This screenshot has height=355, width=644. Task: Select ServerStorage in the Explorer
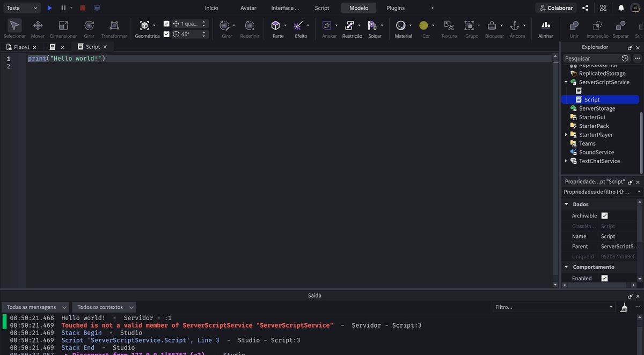pyautogui.click(x=597, y=108)
